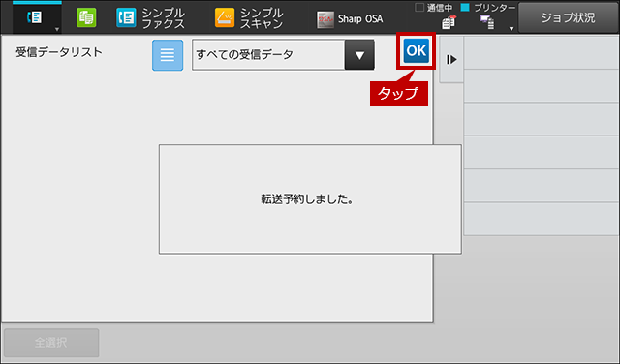The width and height of the screenshot is (620, 364).
Task: Tap the blue OK button
Action: point(416,51)
